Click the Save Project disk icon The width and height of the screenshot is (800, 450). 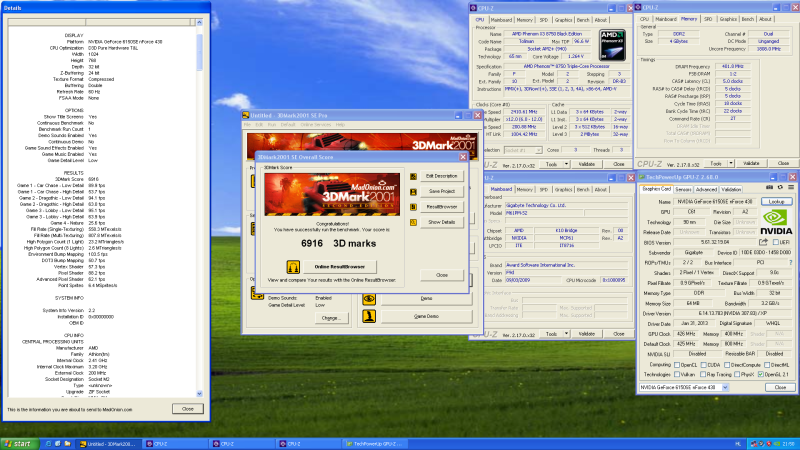(x=414, y=191)
